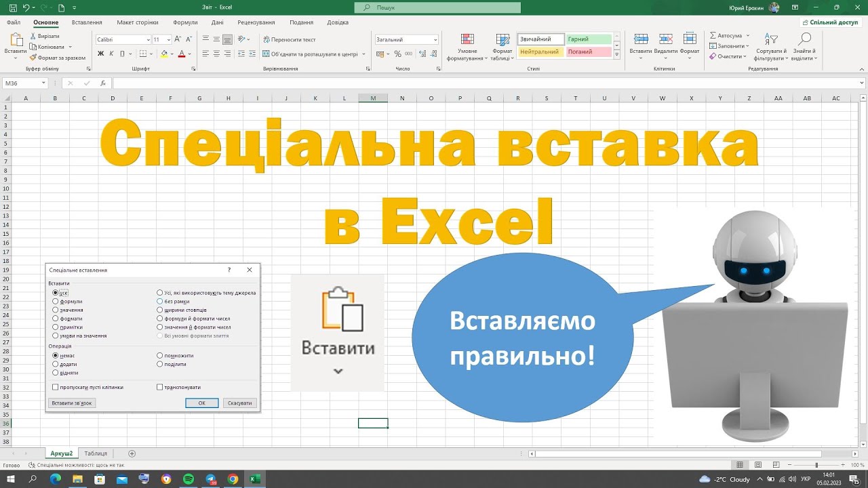This screenshot has height=488, width=868.
Task: Switch to the Дані ribbon tab
Action: point(217,22)
